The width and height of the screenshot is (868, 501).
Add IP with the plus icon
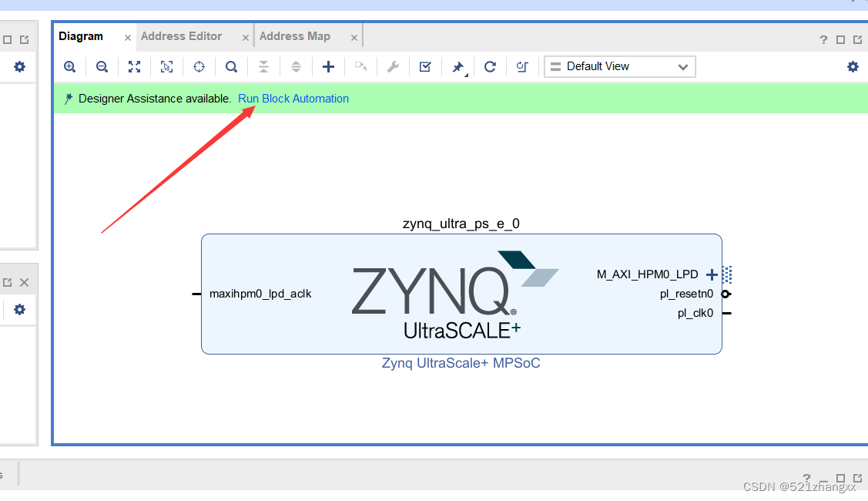[x=328, y=67]
